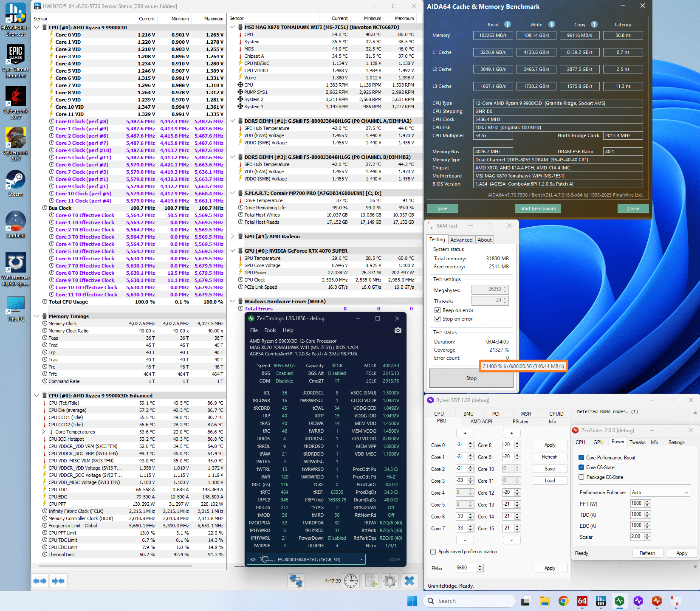Switch to ZenStates red taskbar icon

pos(657,601)
